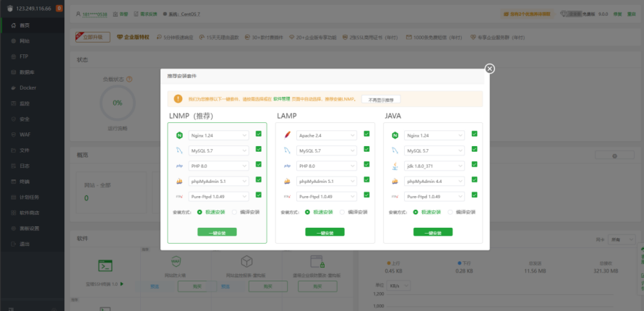Open the KB/s unit dropdown

[400, 285]
